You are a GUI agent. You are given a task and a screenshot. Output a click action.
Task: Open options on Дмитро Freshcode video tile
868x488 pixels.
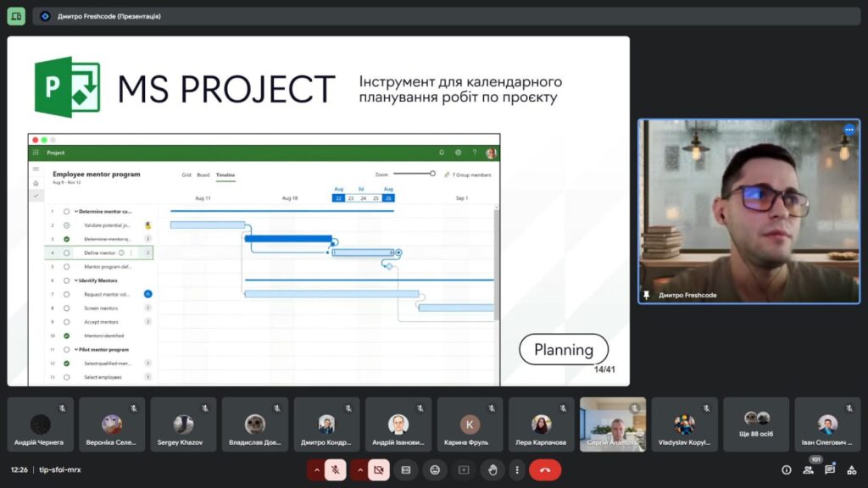click(x=849, y=130)
